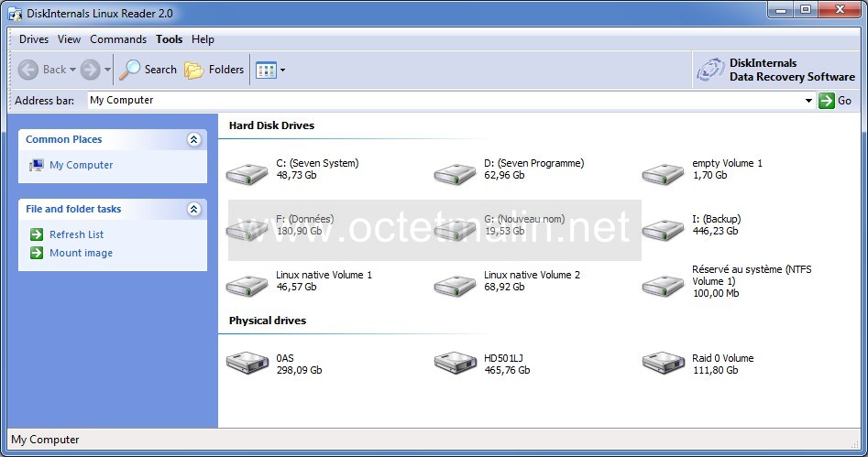Click DiskInternals Data Recovery Software banner text
Image resolution: width=868 pixels, height=457 pixels.
pyautogui.click(x=792, y=71)
